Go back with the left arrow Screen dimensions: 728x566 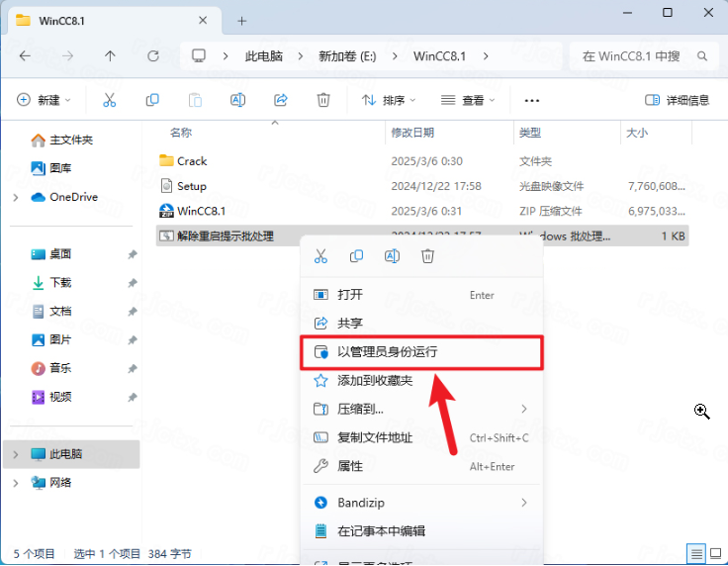click(25, 56)
